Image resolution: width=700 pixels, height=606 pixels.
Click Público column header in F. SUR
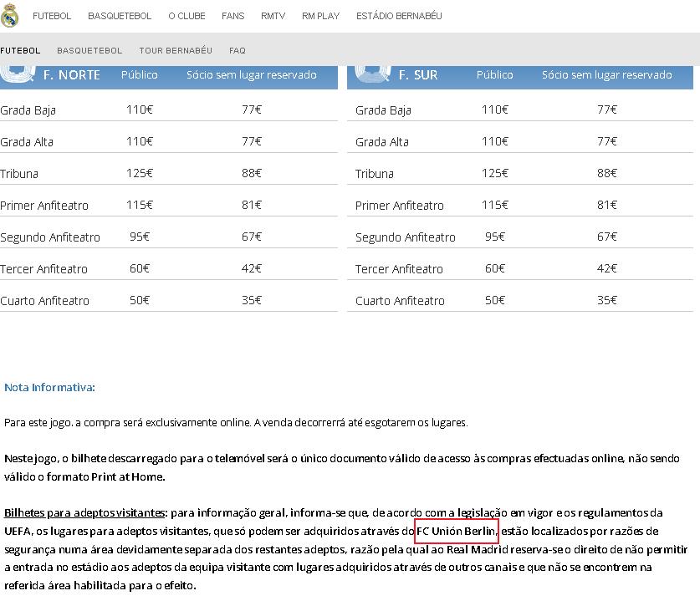[494, 75]
